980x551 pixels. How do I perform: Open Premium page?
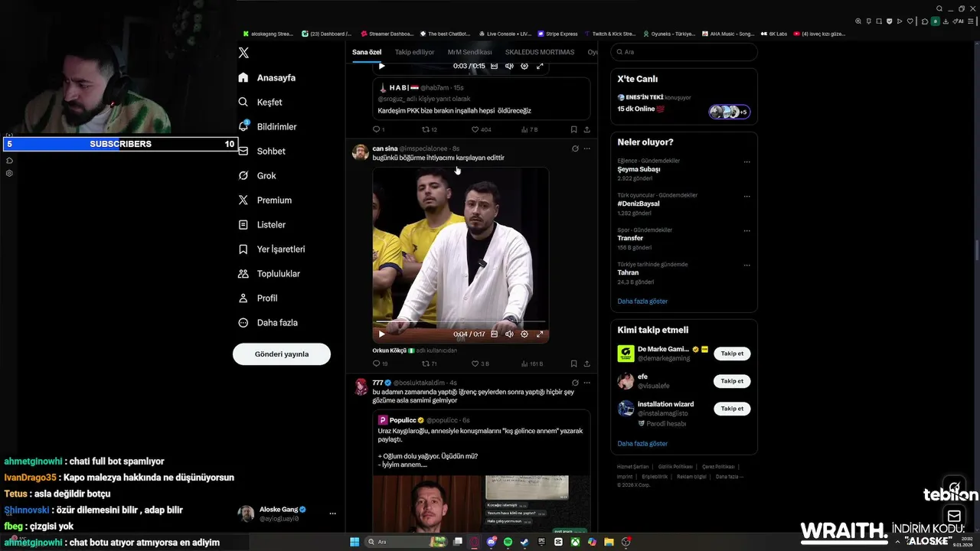(265, 200)
